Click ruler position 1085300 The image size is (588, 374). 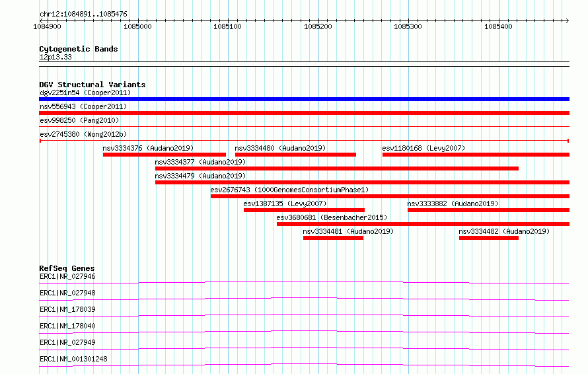point(408,26)
